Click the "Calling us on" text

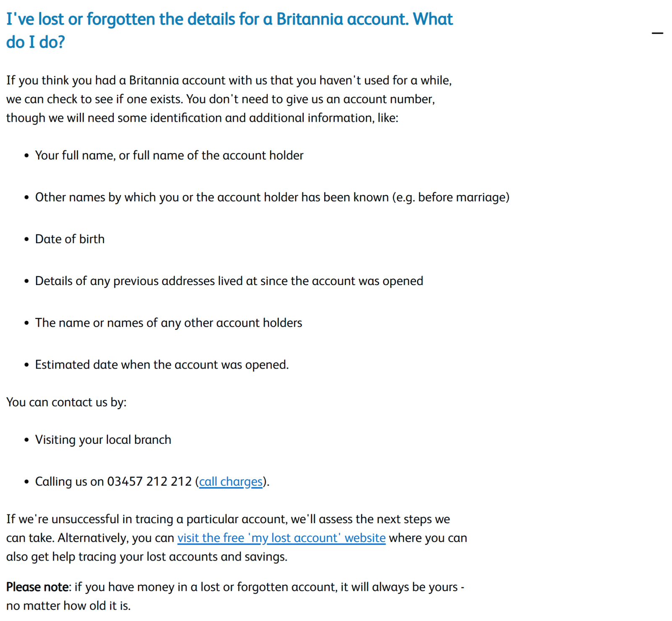click(x=69, y=482)
